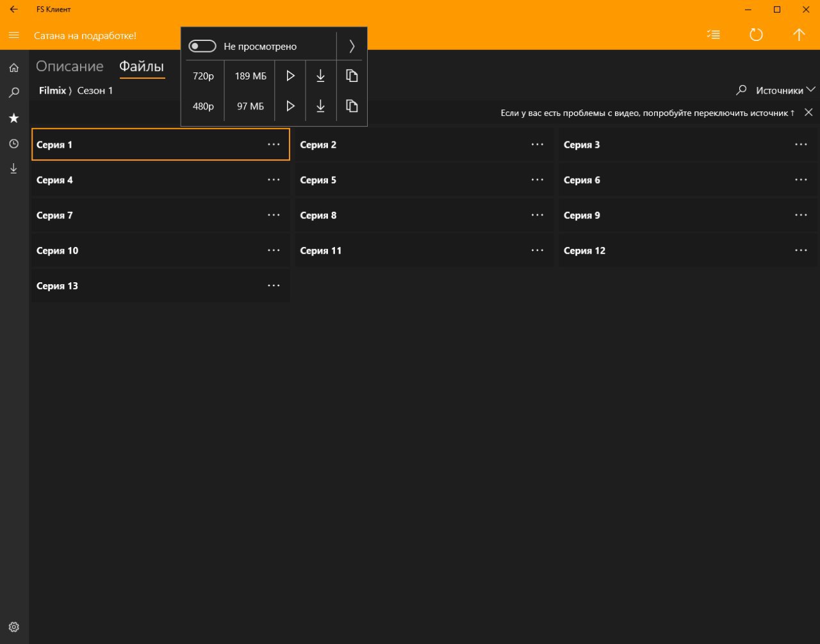The height and width of the screenshot is (644, 820).
Task: Select the Серия 4 episode
Action: [161, 179]
